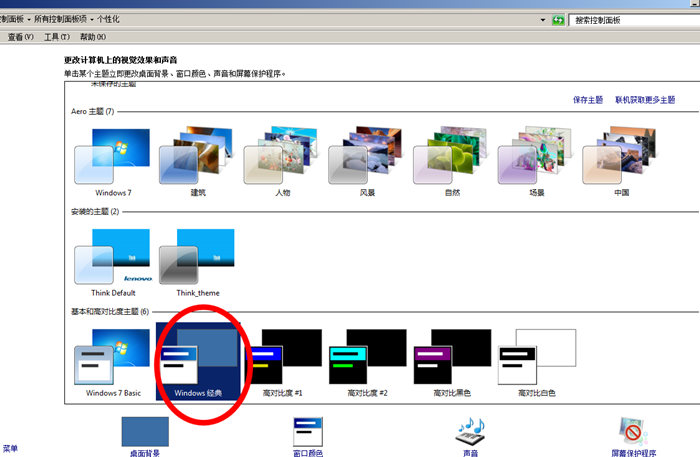Click the 保存主题 link
The image size is (700, 457).
588,100
